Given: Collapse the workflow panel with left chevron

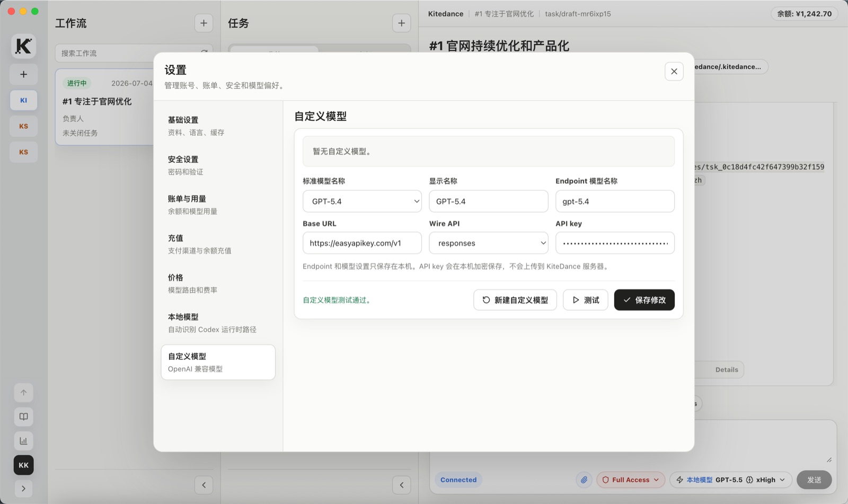Looking at the screenshot, I should (x=204, y=485).
